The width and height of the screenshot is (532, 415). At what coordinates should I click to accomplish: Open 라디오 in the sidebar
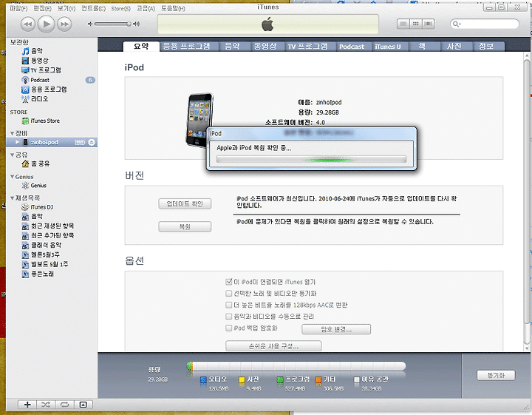point(39,99)
